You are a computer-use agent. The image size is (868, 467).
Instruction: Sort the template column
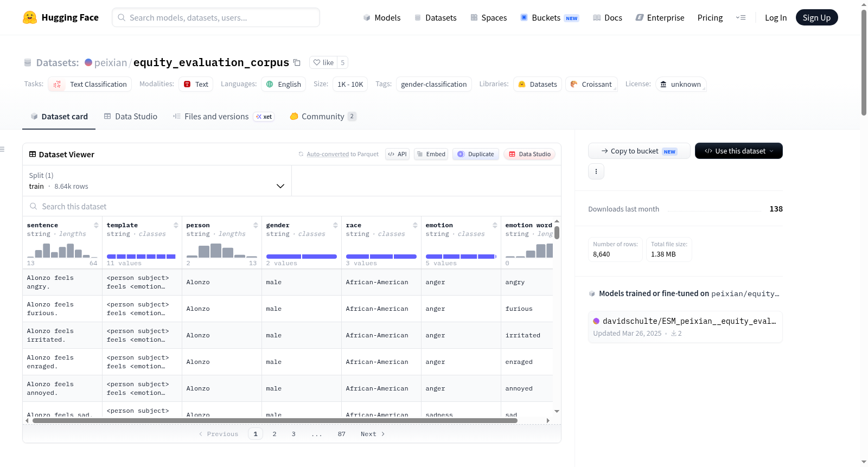[176, 225]
